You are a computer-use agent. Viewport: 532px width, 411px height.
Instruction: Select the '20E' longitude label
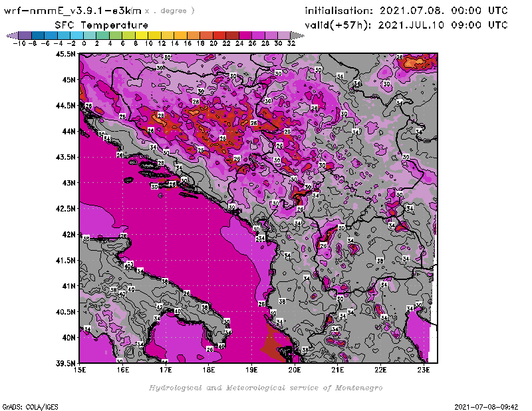[x=295, y=370]
